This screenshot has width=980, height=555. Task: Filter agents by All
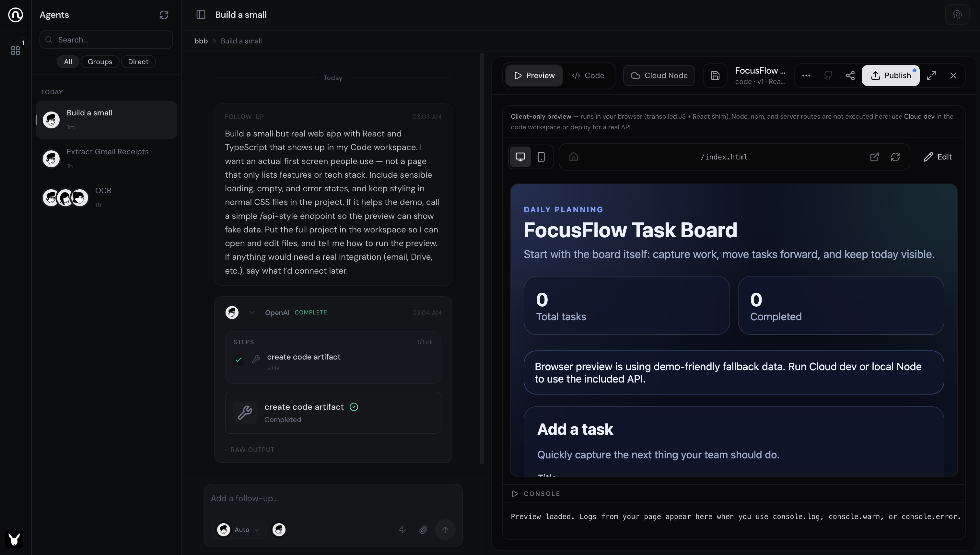pyautogui.click(x=68, y=62)
